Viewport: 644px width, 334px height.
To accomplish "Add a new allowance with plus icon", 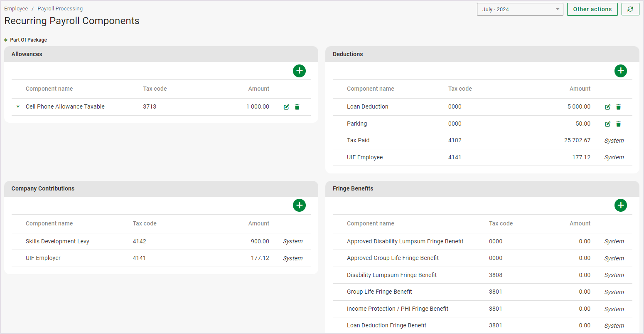I will pos(299,71).
